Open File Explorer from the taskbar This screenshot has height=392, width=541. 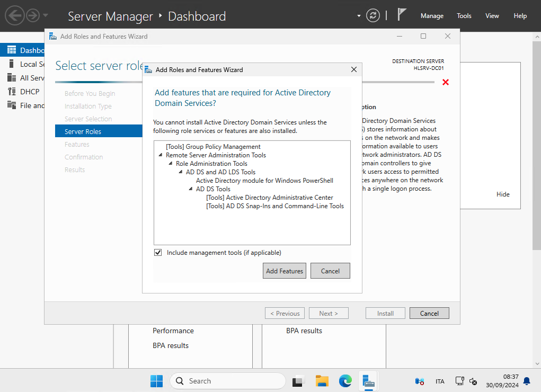click(322, 381)
